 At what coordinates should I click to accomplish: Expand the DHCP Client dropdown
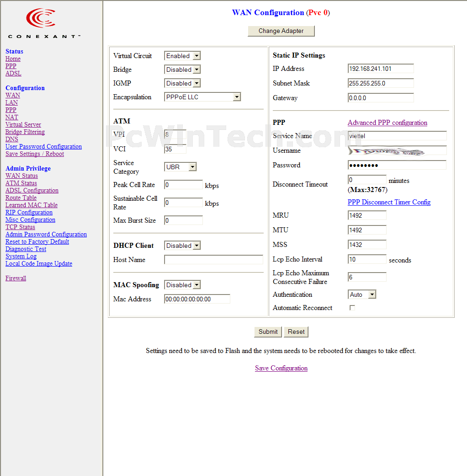point(182,246)
